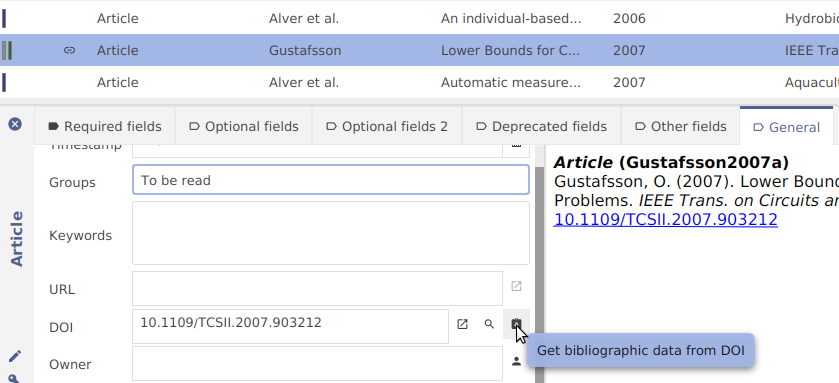This screenshot has height=383, width=839.
Task: Open the Optional fields tab
Action: click(244, 126)
